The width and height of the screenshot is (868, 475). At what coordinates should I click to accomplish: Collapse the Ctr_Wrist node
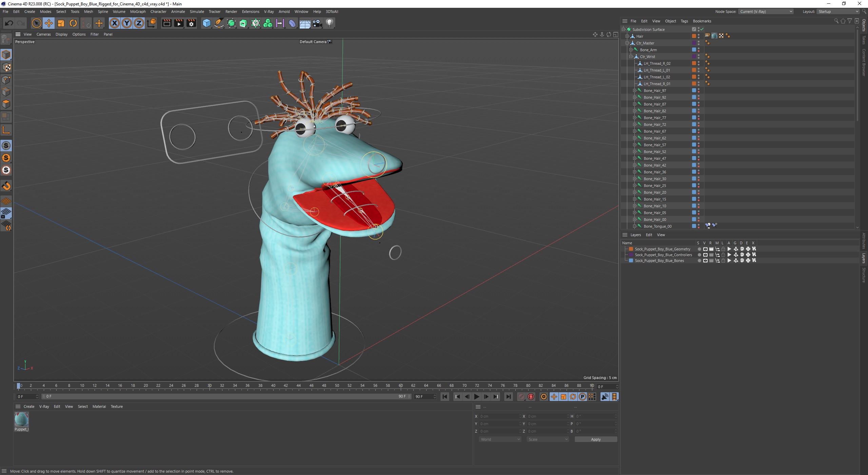pyautogui.click(x=631, y=57)
